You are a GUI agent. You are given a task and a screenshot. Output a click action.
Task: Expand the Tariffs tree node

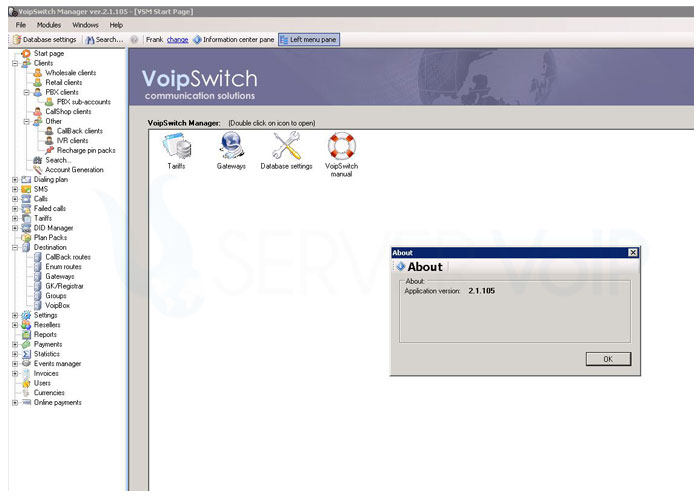15,218
